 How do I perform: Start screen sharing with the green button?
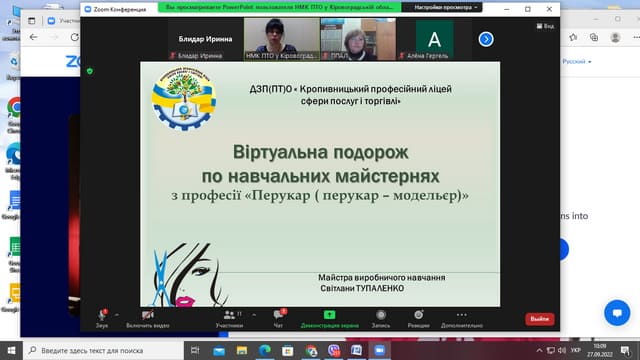(329, 318)
